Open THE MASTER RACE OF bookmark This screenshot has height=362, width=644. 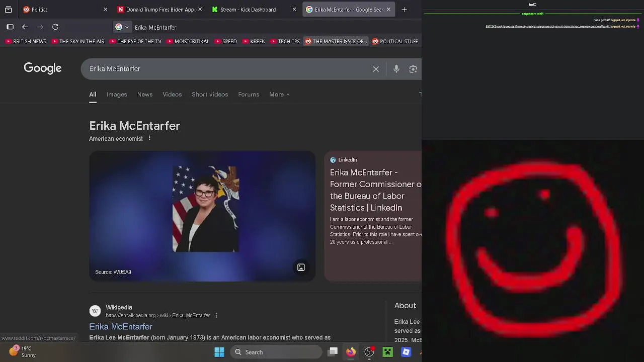point(336,41)
